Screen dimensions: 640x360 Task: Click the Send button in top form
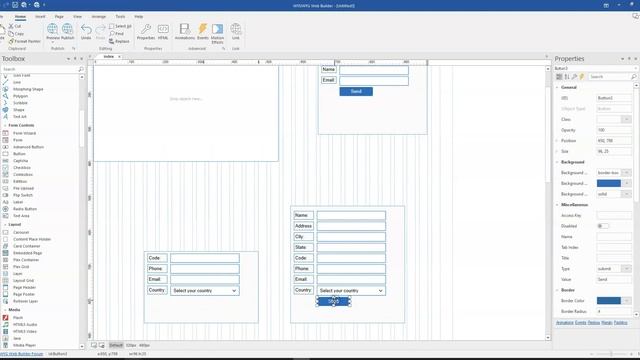[x=356, y=91]
